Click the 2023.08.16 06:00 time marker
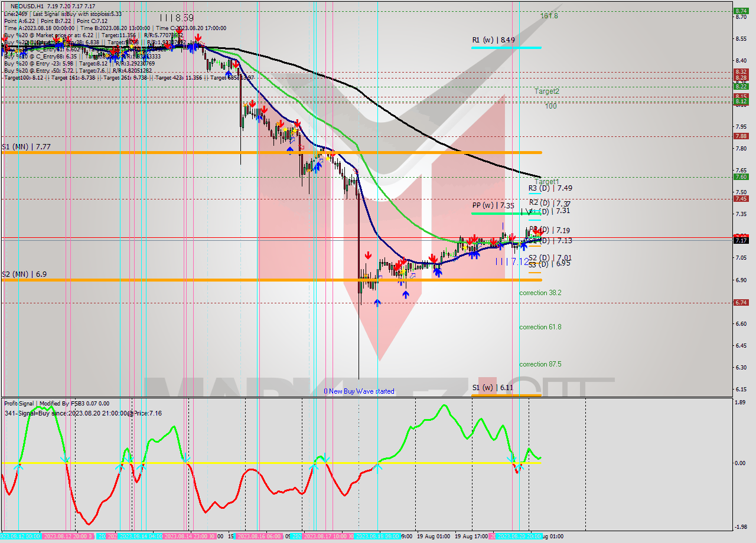The height and width of the screenshot is (543, 756). 259,537
